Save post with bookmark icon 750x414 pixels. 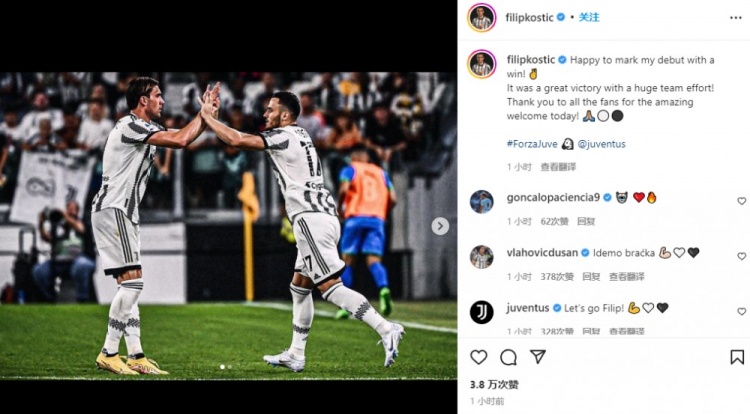[737, 357]
